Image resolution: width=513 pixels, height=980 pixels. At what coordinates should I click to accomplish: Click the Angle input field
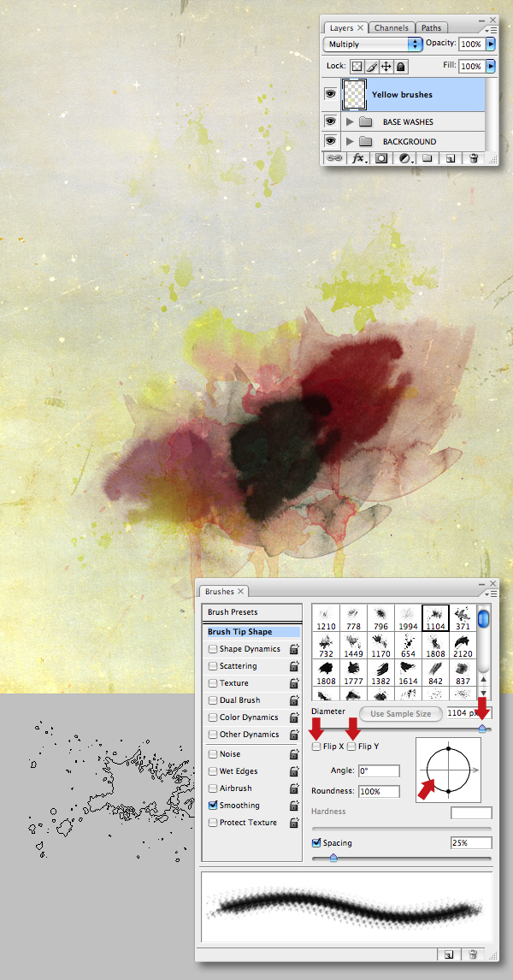[x=380, y=771]
